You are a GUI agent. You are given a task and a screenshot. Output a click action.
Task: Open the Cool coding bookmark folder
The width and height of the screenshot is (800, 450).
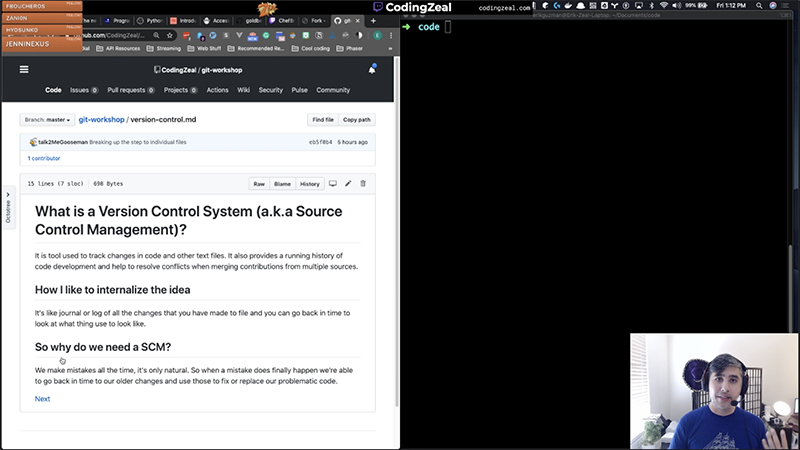coord(311,49)
